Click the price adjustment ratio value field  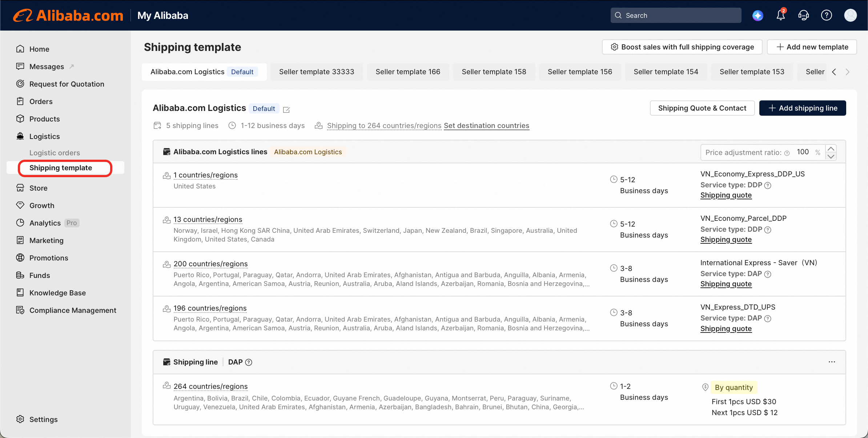point(803,152)
